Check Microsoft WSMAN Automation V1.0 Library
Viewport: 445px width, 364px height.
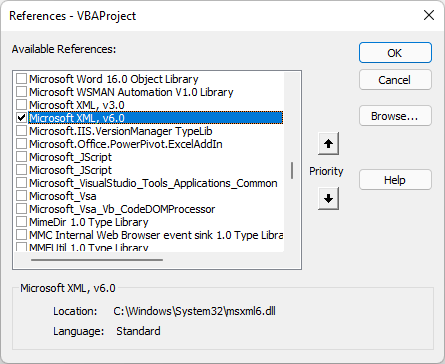(22, 92)
